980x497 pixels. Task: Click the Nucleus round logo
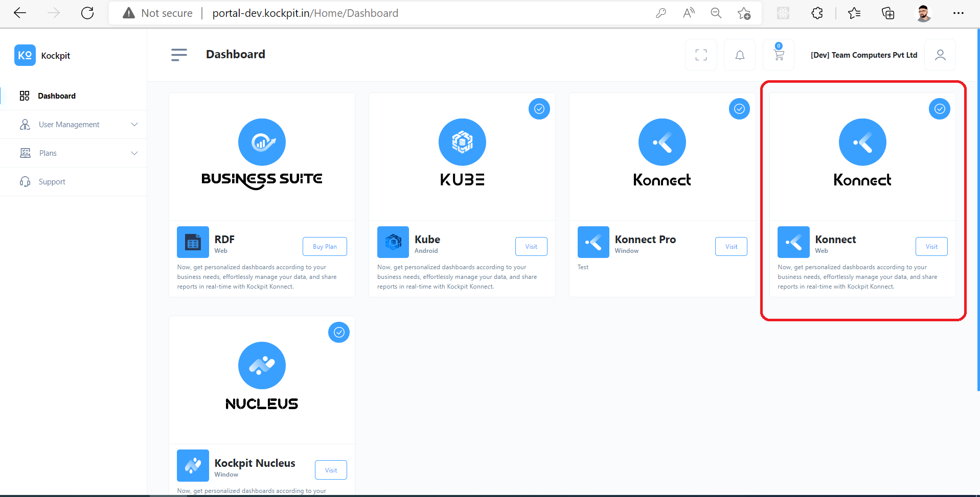click(262, 366)
